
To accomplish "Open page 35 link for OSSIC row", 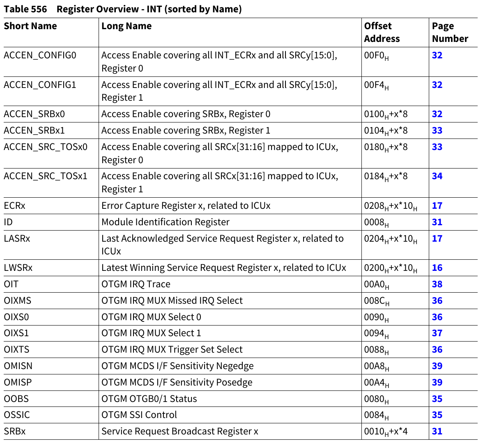I will coord(437,415).
